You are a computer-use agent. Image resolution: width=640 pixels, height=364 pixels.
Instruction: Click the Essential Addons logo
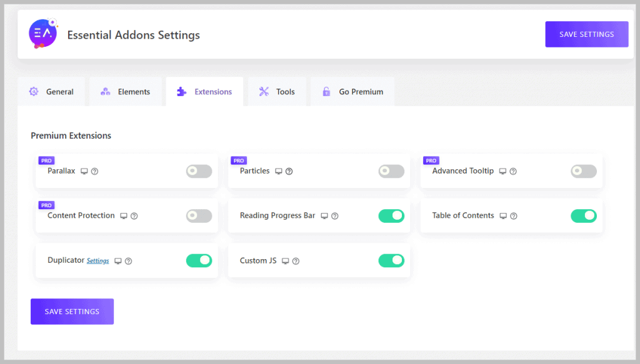point(43,34)
